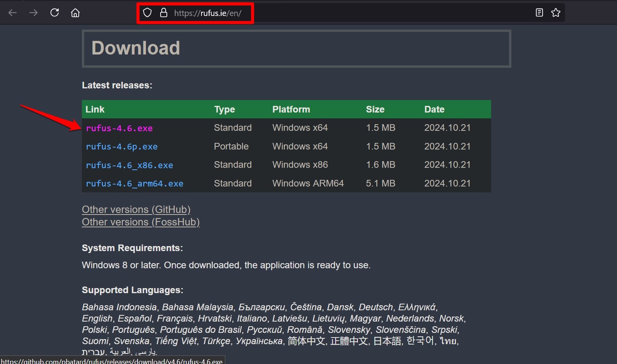Click the Link column header

[95, 109]
